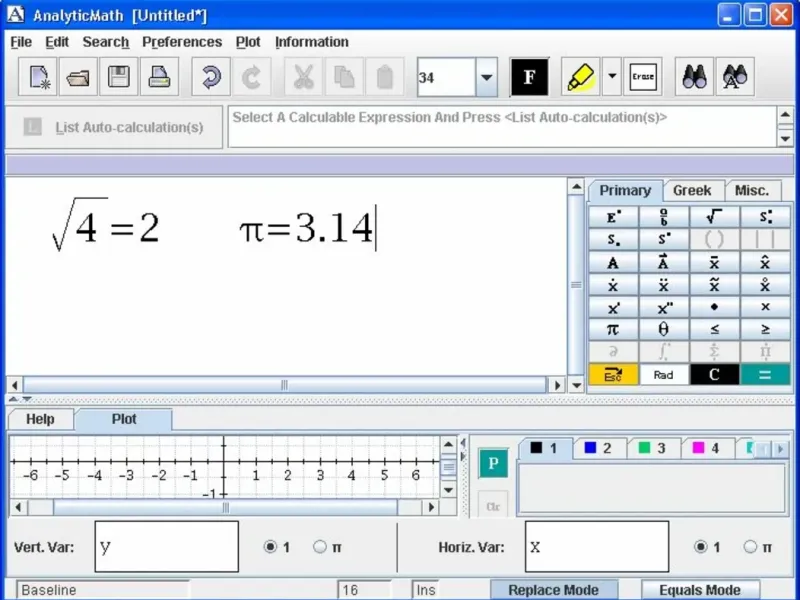
Task: Switch to the Greek symbols tab
Action: coord(692,191)
